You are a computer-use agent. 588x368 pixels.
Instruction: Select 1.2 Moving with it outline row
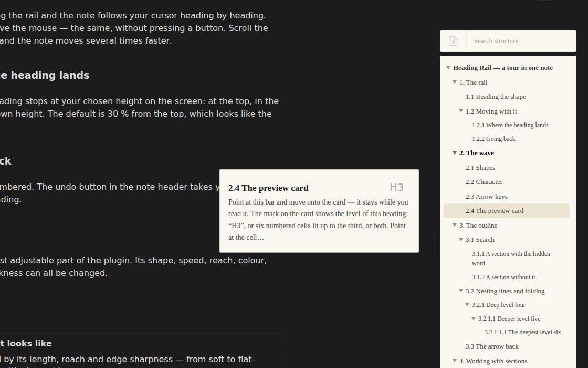[491, 111]
